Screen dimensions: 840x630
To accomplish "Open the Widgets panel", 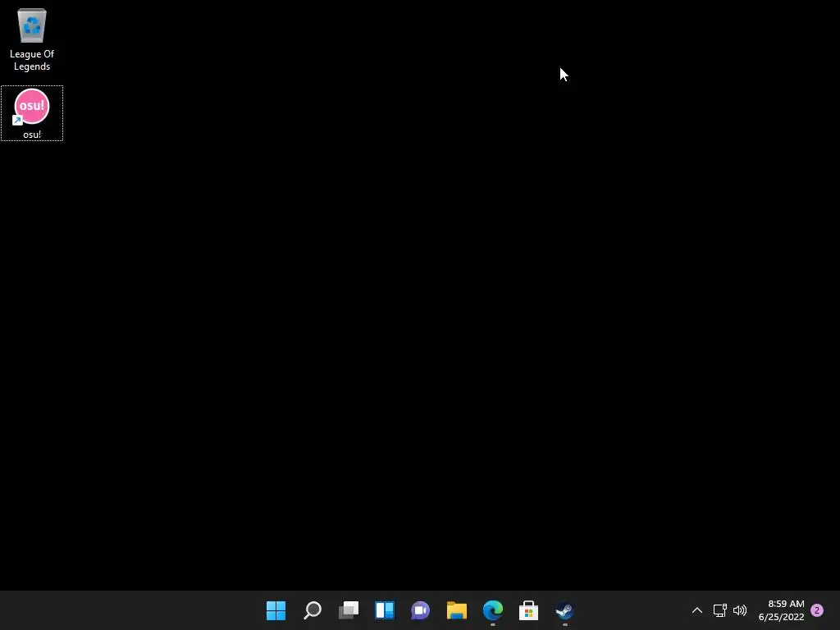I will click(x=385, y=610).
